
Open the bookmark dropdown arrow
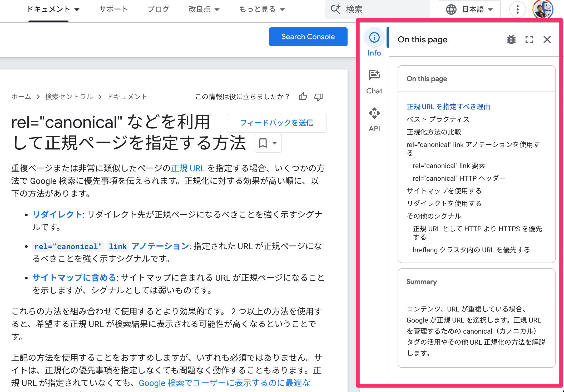[274, 143]
